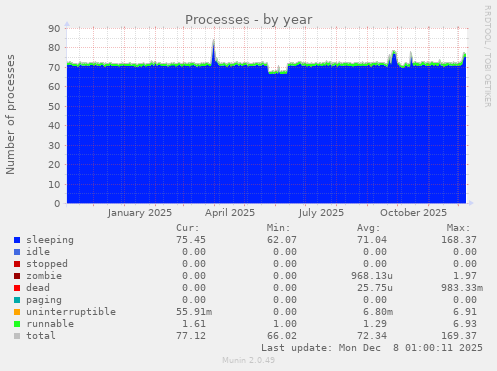This screenshot has width=497, height=371.
Task: Click dead average value 25.75u
Action: 375,288
